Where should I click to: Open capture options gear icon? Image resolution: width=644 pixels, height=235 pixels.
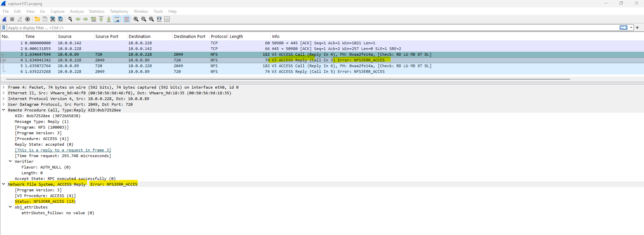click(28, 19)
